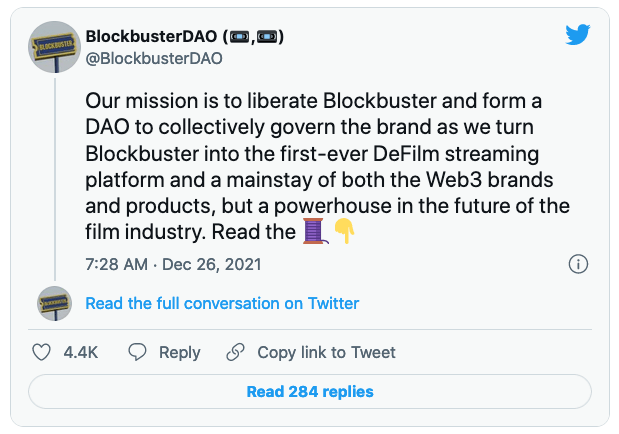Like the tweet with the heart icon
This screenshot has width=619, height=434.
click(x=41, y=352)
